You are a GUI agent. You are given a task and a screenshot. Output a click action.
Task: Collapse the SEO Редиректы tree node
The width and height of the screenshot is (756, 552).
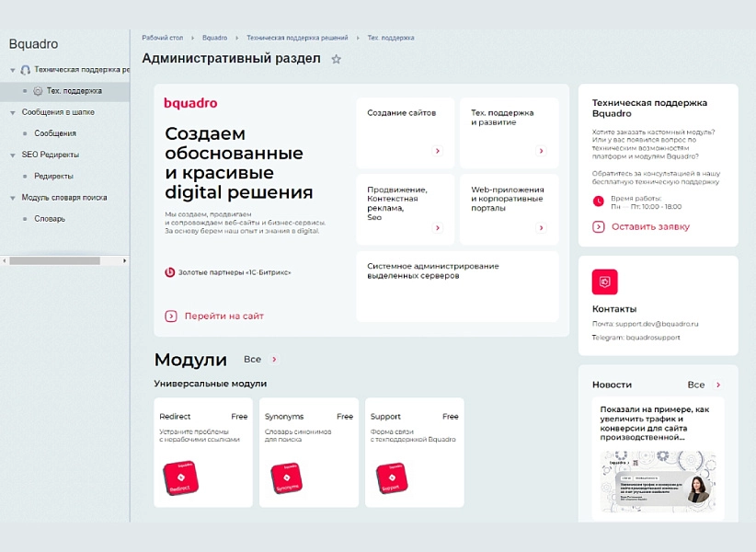[13, 155]
